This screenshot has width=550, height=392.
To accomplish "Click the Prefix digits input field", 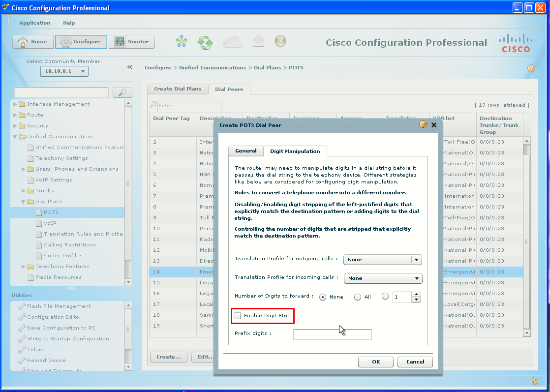I will coord(332,334).
